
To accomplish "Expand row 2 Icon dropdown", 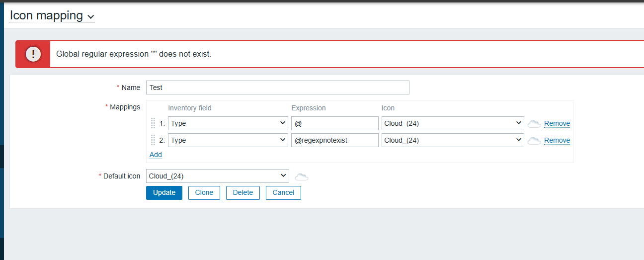I will tap(452, 140).
